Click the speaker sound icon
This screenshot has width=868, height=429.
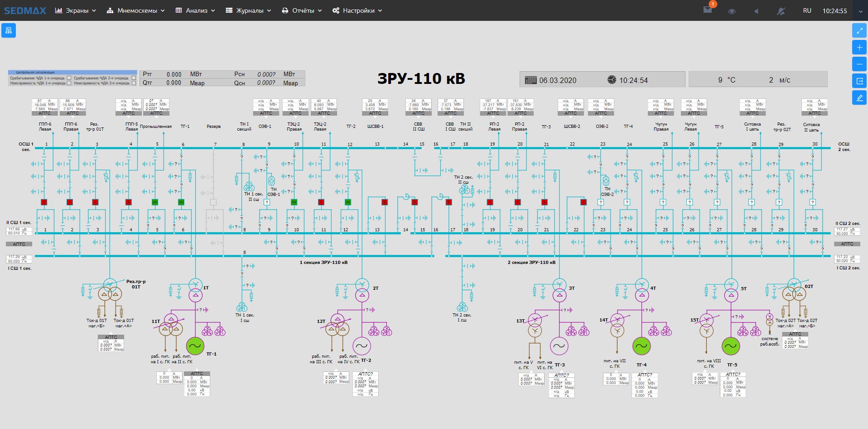[x=756, y=11]
